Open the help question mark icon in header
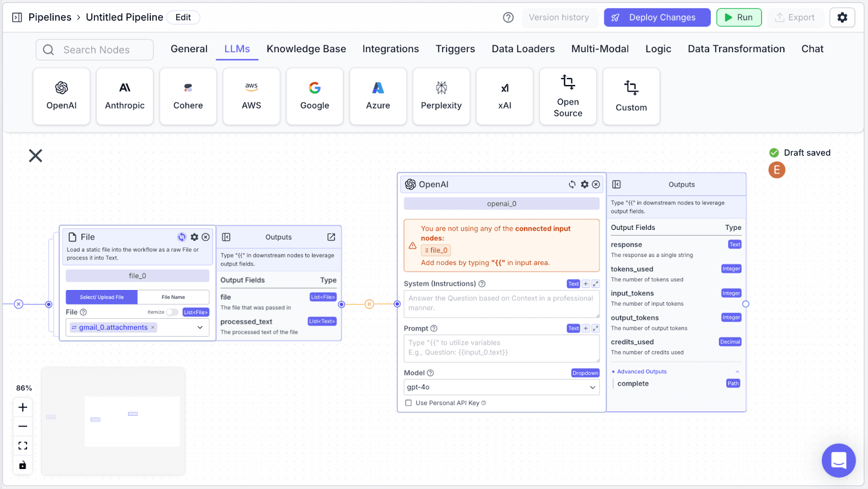 [x=508, y=17]
